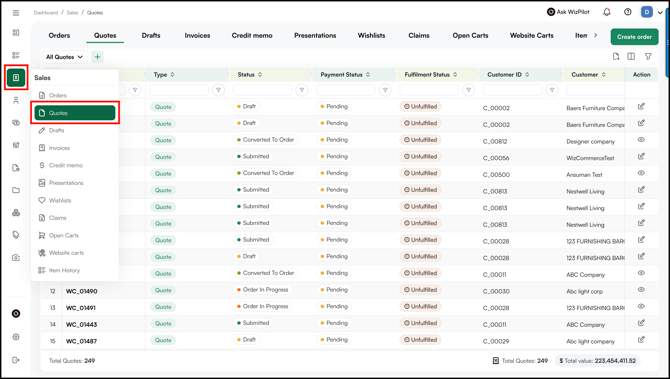Click the logout icon at sidebar bottom
Screen dimensions: 670x379
pos(16,360)
